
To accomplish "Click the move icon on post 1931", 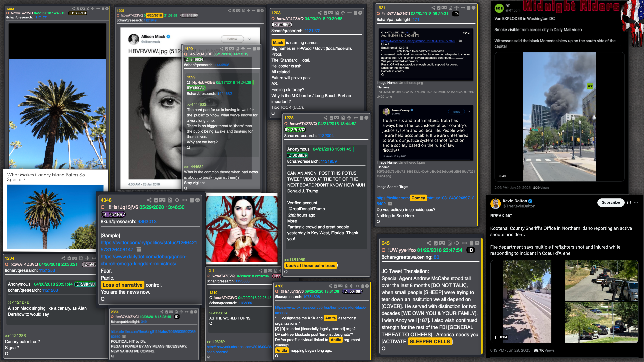I will click(x=457, y=8).
